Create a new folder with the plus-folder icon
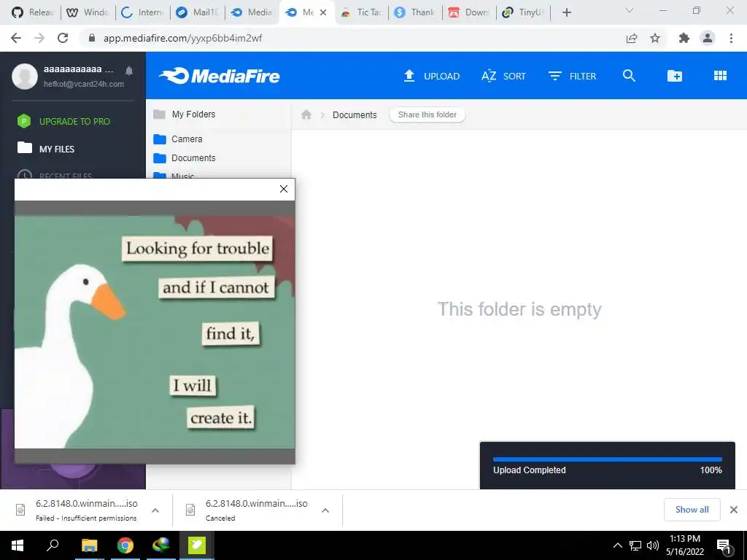This screenshot has height=560, width=747. click(675, 76)
